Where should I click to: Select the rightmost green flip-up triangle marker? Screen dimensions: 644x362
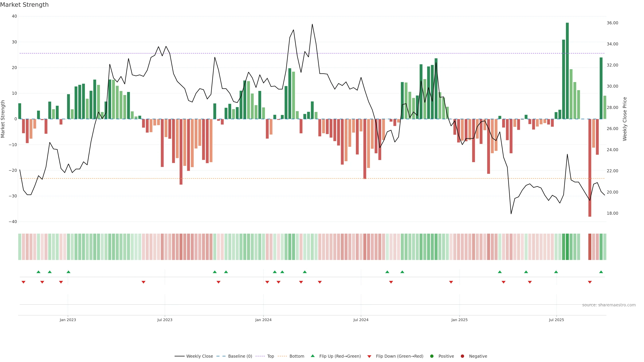[601, 272]
